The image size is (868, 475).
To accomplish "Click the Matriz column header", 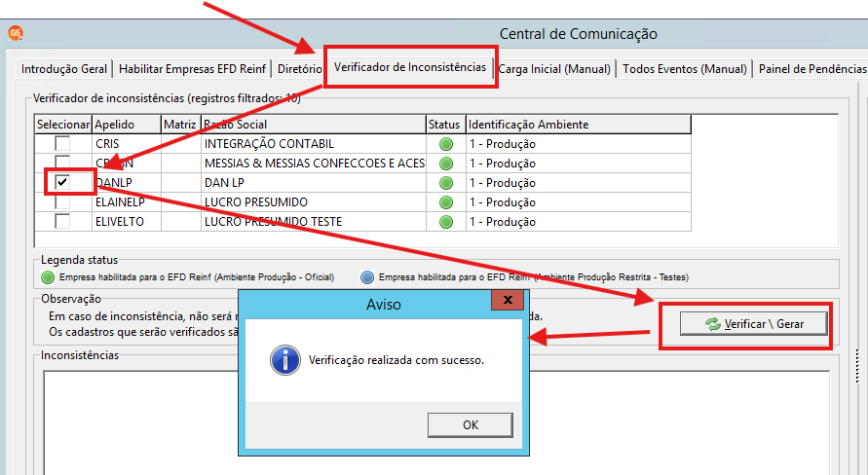I will pos(181,125).
